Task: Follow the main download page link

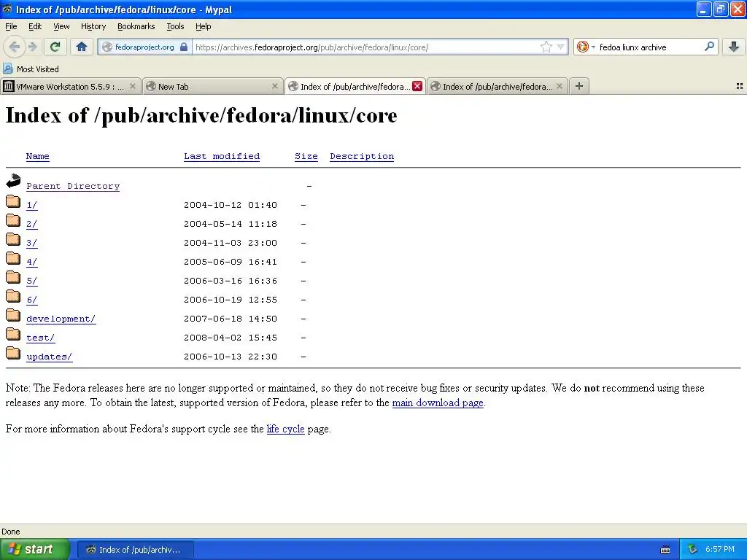Action: tap(438, 402)
